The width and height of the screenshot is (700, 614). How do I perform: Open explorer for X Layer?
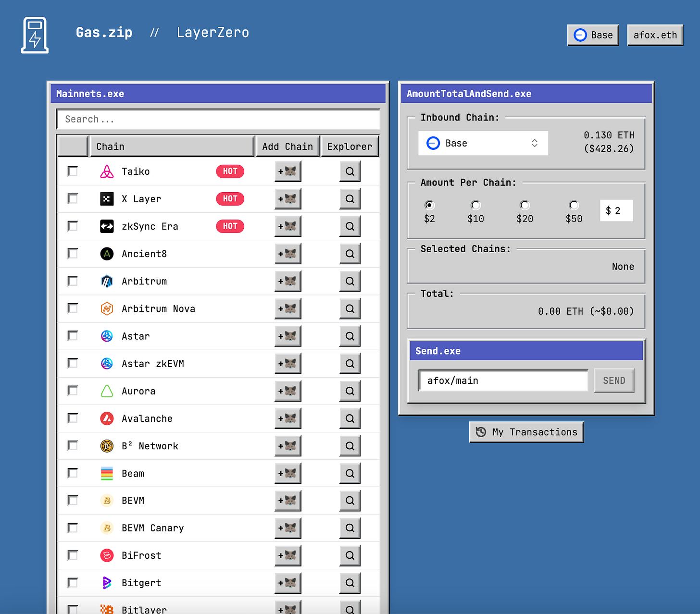coord(350,199)
